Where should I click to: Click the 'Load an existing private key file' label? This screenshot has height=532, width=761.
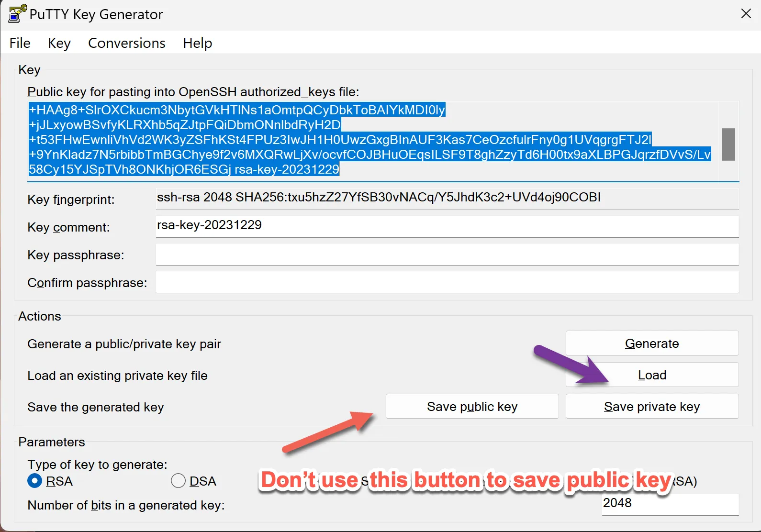tap(117, 376)
